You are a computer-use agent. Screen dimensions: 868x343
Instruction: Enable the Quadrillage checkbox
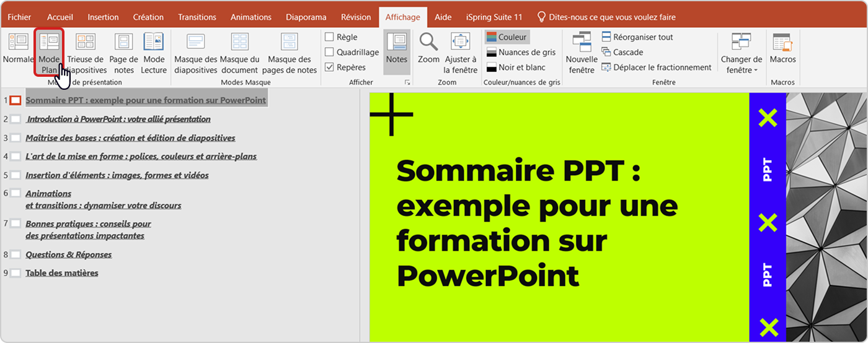[329, 52]
